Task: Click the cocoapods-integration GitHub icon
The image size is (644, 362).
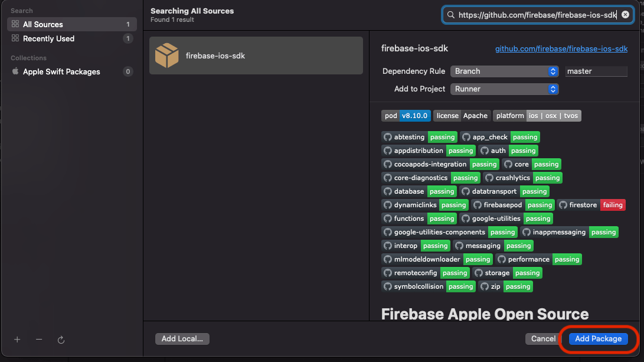Action: tap(388, 164)
